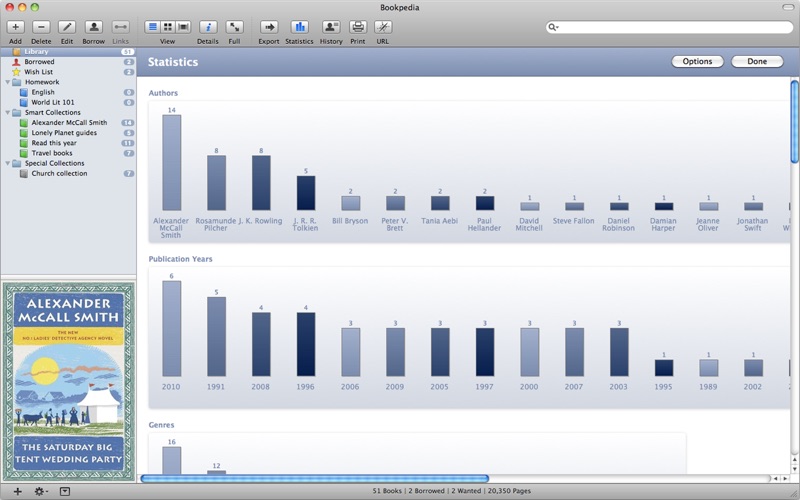Collapse the Smart Collections group
Screen dimensions: 800x500
8,113
